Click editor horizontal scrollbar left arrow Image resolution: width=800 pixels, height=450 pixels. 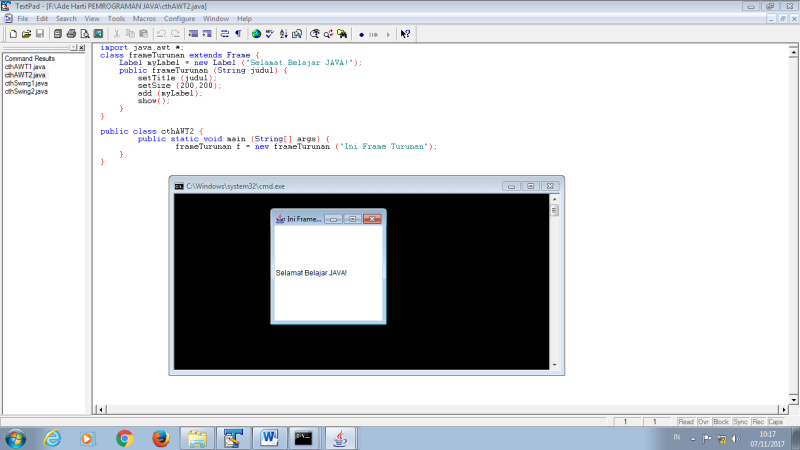tap(101, 409)
